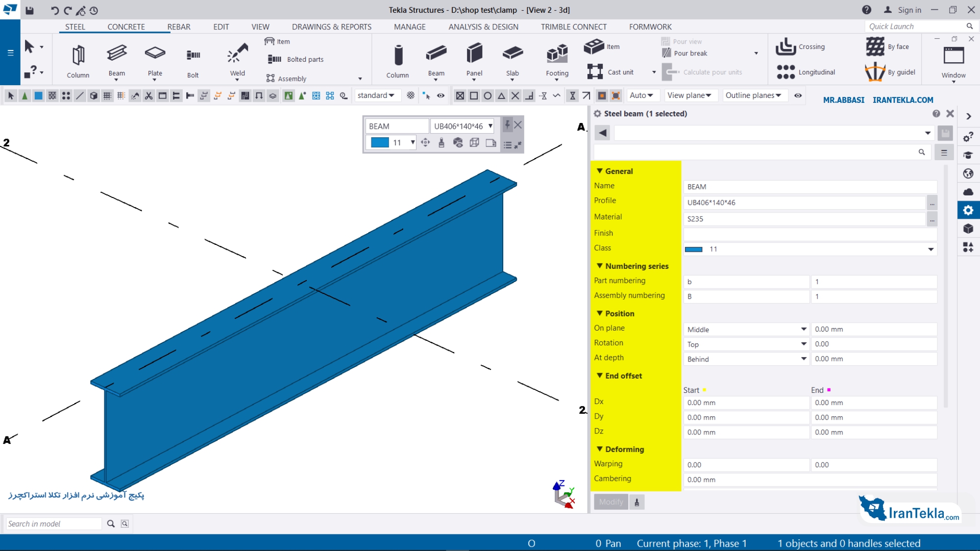
Task: Open the Class 11 dropdown in properties
Action: 931,249
